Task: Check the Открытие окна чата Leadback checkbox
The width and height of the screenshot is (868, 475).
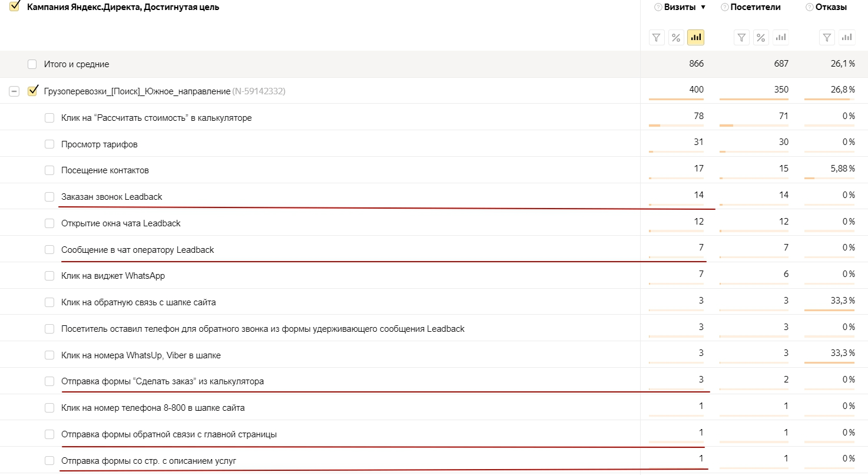Action: click(49, 223)
